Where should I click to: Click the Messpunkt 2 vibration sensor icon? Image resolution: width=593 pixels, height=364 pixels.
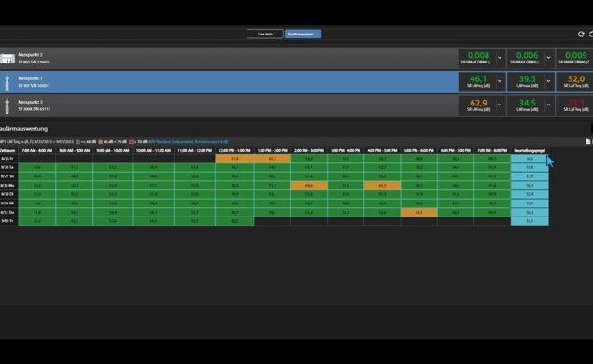pyautogui.click(x=7, y=59)
